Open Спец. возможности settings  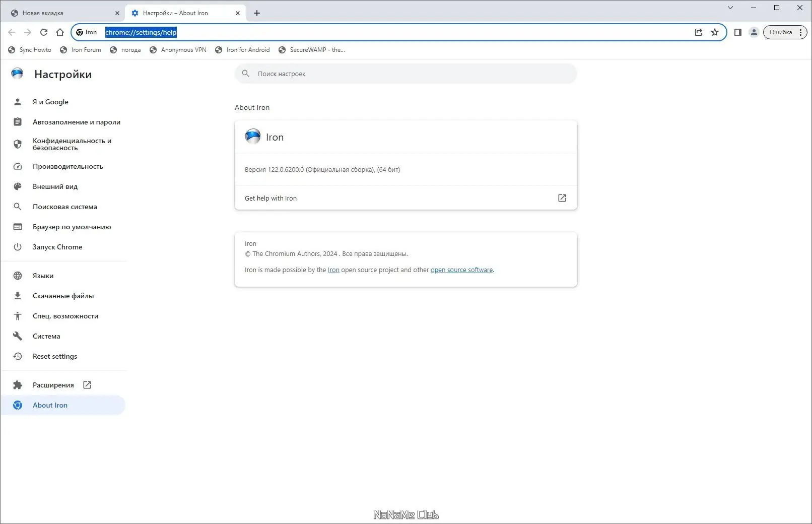pyautogui.click(x=63, y=316)
